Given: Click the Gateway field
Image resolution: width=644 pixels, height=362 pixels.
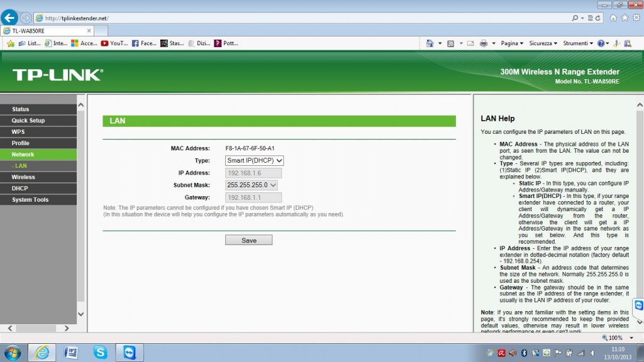Looking at the screenshot, I should point(253,198).
